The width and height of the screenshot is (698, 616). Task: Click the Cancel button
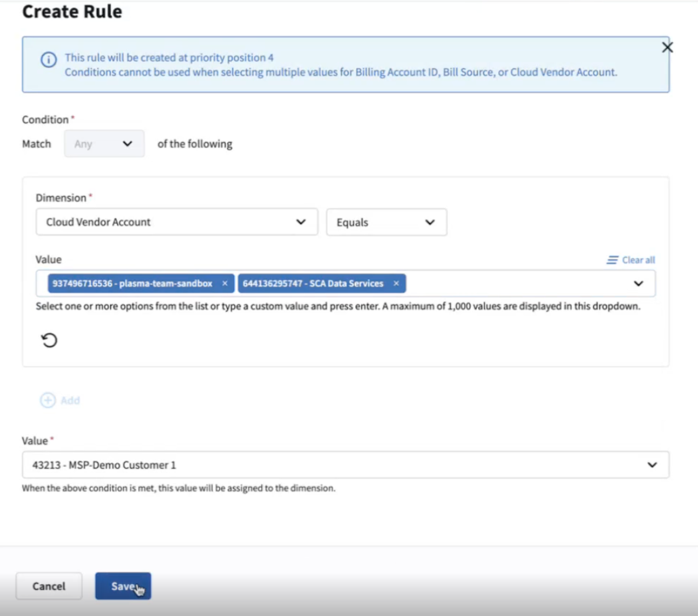49,586
